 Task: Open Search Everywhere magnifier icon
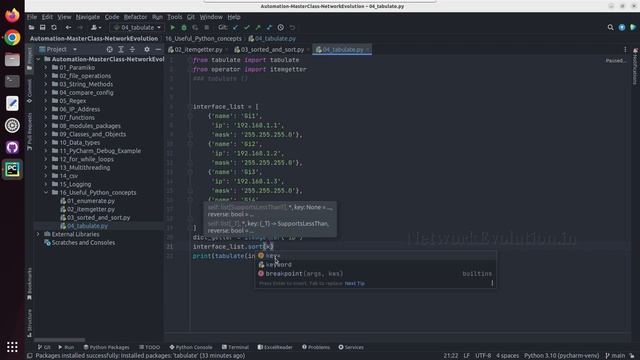610,27
